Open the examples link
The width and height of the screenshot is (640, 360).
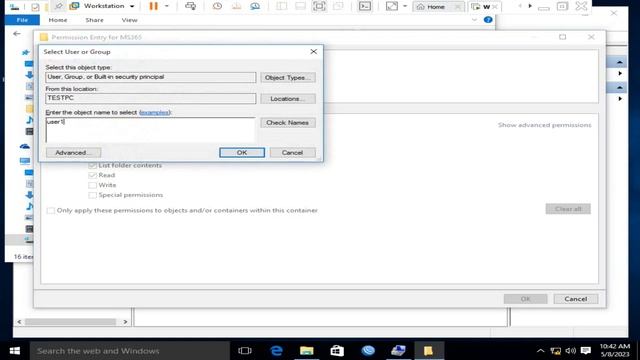(154, 112)
